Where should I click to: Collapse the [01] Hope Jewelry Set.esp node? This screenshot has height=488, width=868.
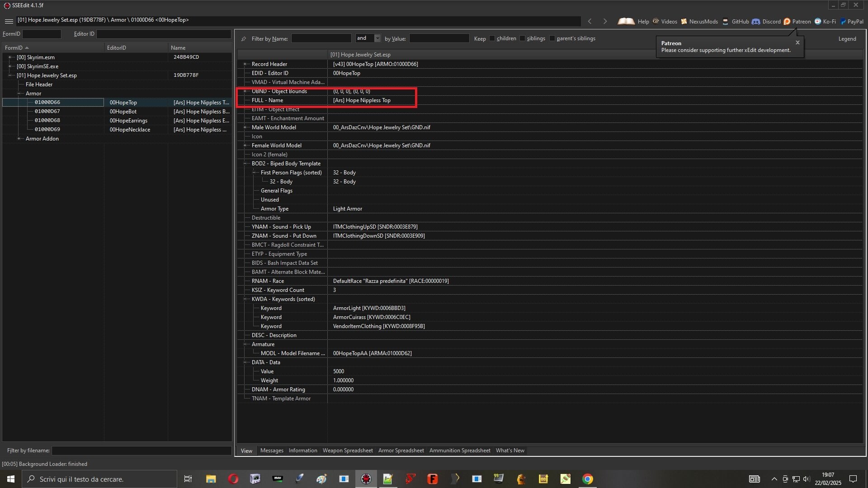pyautogui.click(x=9, y=75)
